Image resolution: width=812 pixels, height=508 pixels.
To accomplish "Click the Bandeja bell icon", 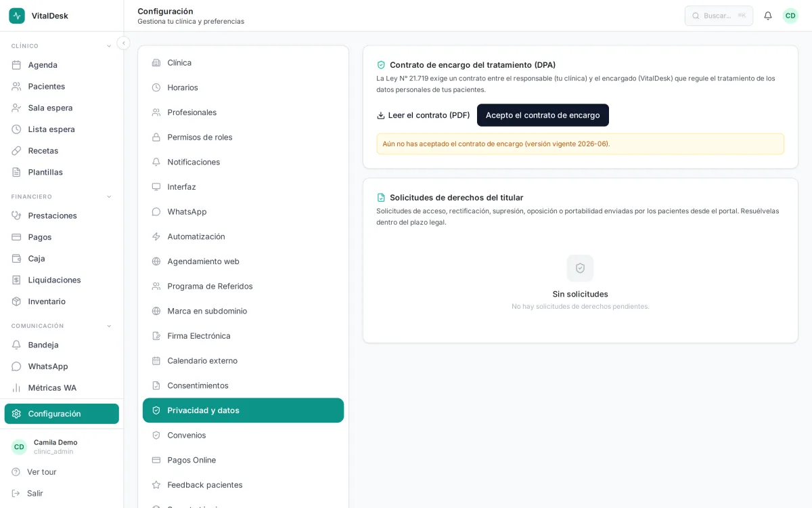I will coord(16,345).
